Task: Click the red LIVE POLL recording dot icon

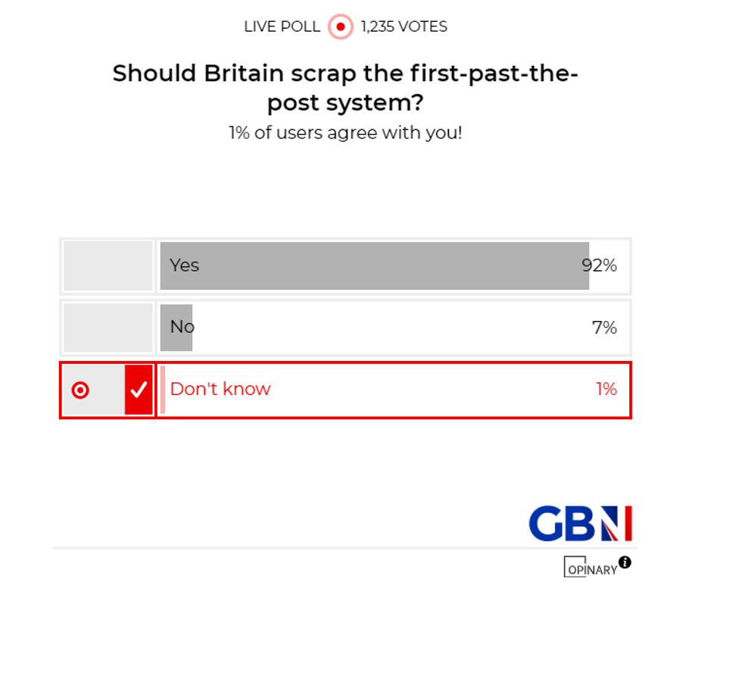Action: point(341,26)
